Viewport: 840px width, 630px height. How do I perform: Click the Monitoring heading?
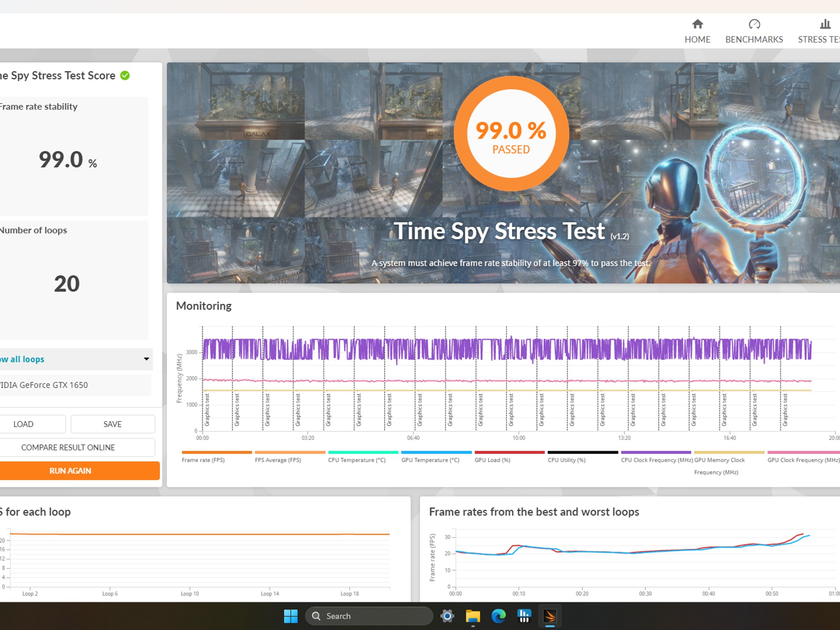click(x=204, y=306)
